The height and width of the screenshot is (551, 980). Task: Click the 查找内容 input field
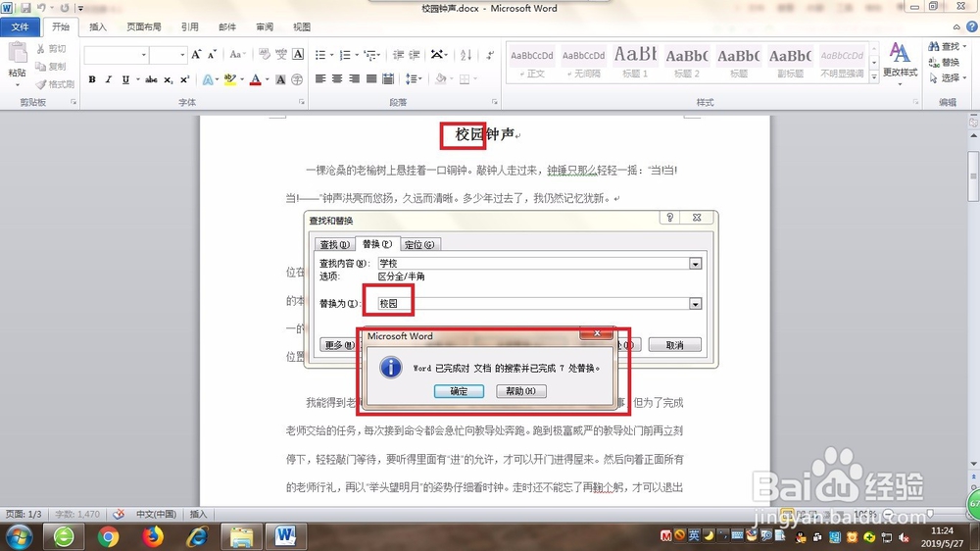(534, 264)
